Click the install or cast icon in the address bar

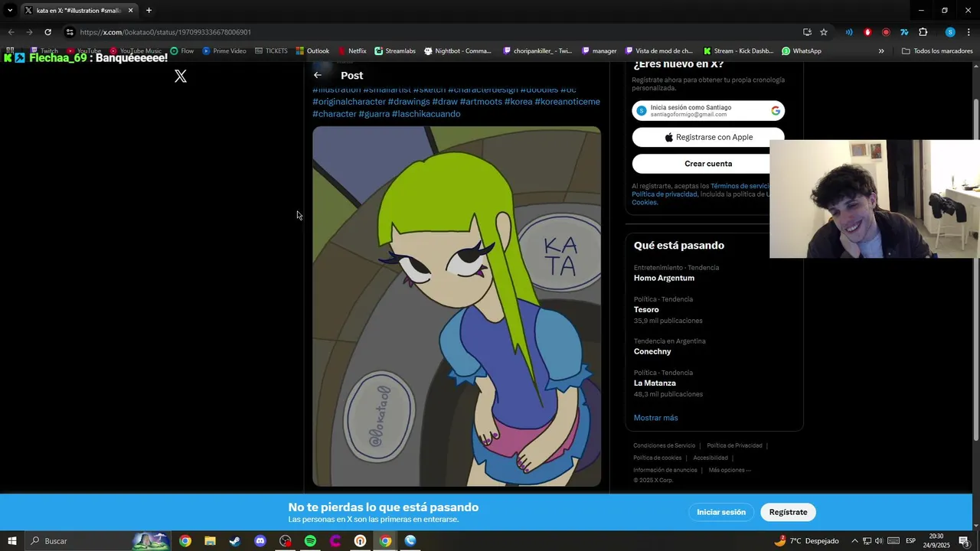coord(807,32)
